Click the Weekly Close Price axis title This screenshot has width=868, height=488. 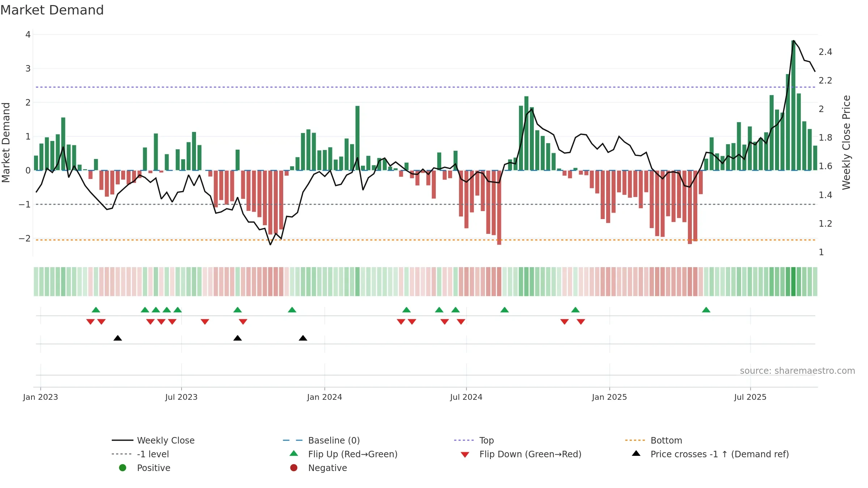[846, 142]
